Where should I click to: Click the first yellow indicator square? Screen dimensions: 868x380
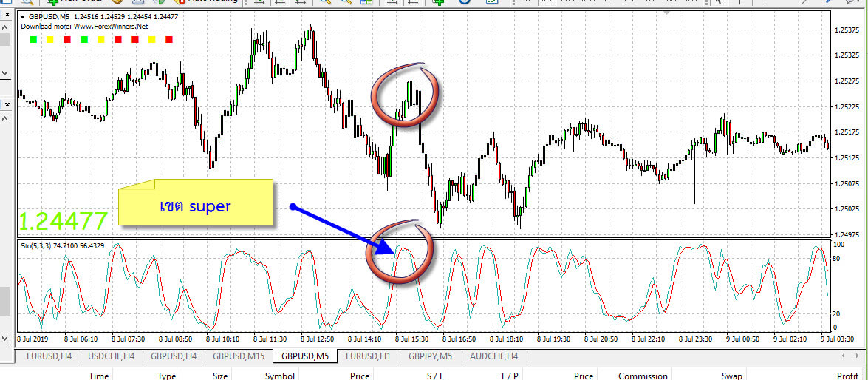(50, 39)
